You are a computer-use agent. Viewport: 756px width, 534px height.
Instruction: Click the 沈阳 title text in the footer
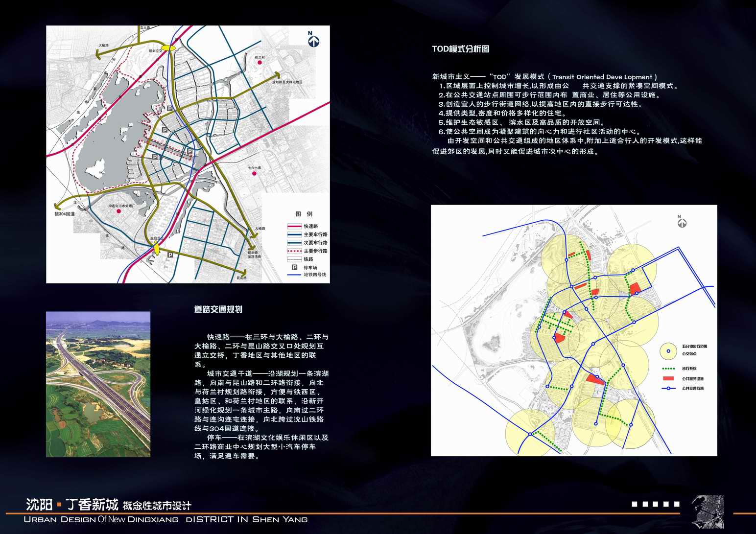[x=39, y=504]
